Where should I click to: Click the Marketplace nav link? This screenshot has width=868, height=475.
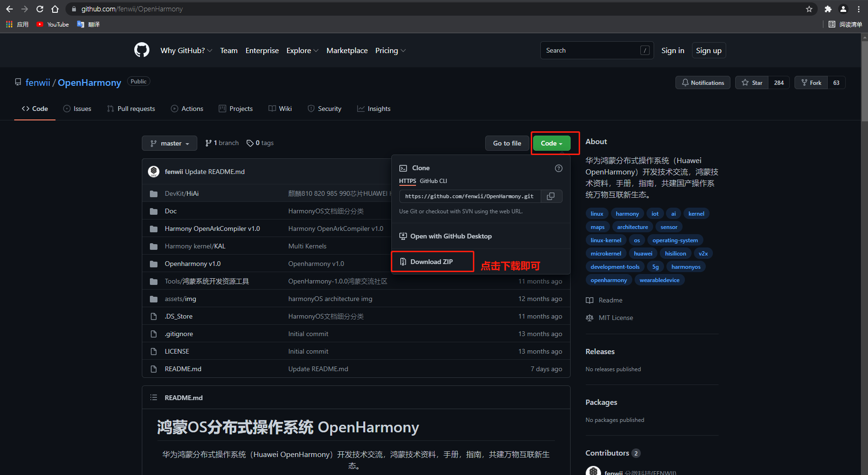347,50
